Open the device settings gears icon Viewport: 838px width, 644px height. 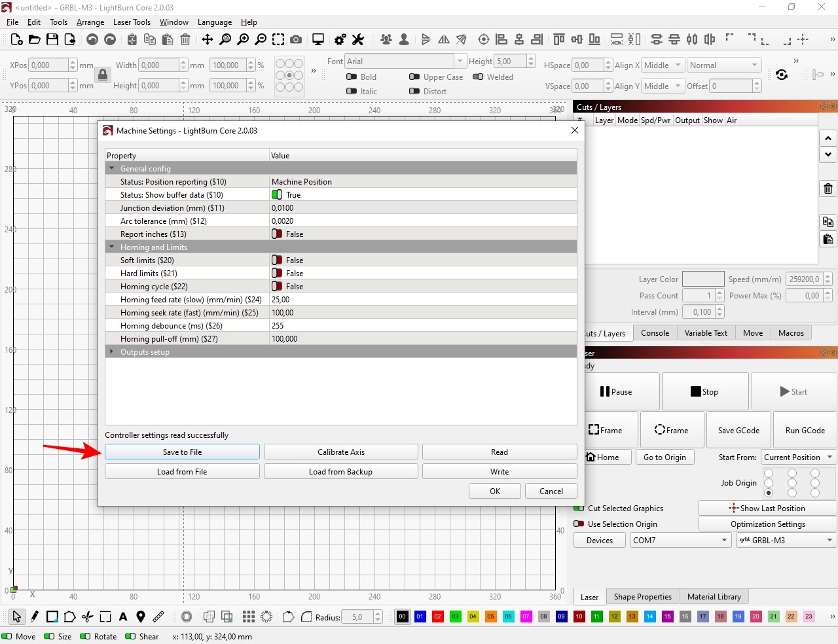[340, 40]
